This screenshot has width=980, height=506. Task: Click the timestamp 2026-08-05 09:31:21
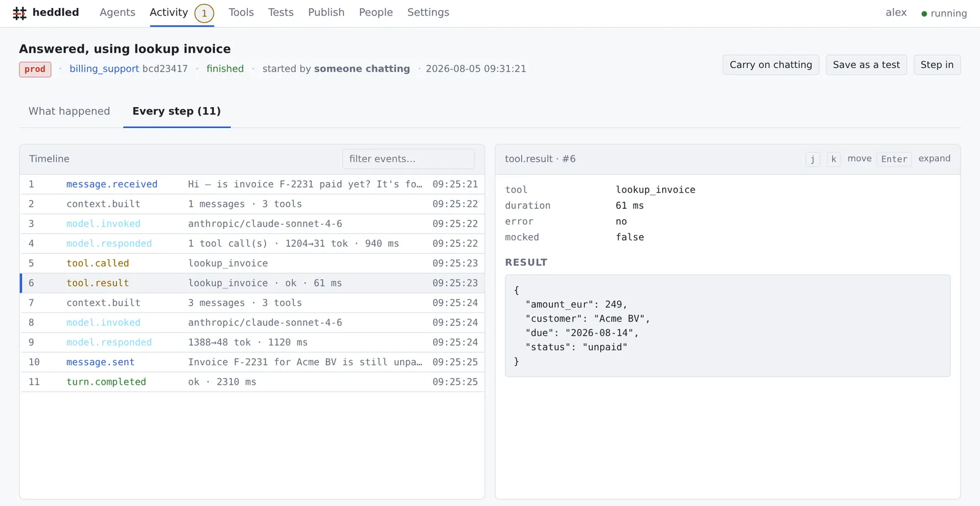coord(476,69)
